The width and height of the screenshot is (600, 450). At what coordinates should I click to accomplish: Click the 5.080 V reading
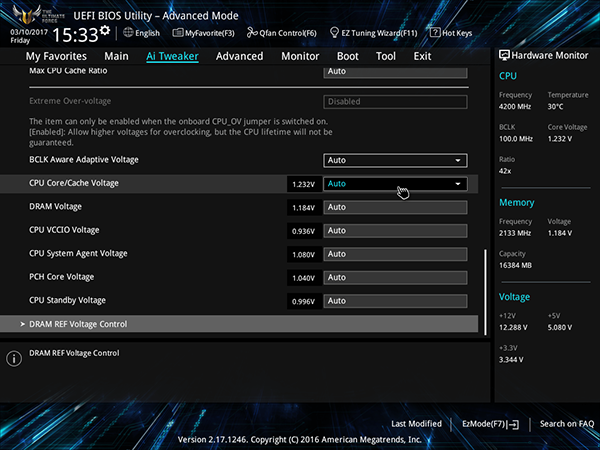(560, 328)
